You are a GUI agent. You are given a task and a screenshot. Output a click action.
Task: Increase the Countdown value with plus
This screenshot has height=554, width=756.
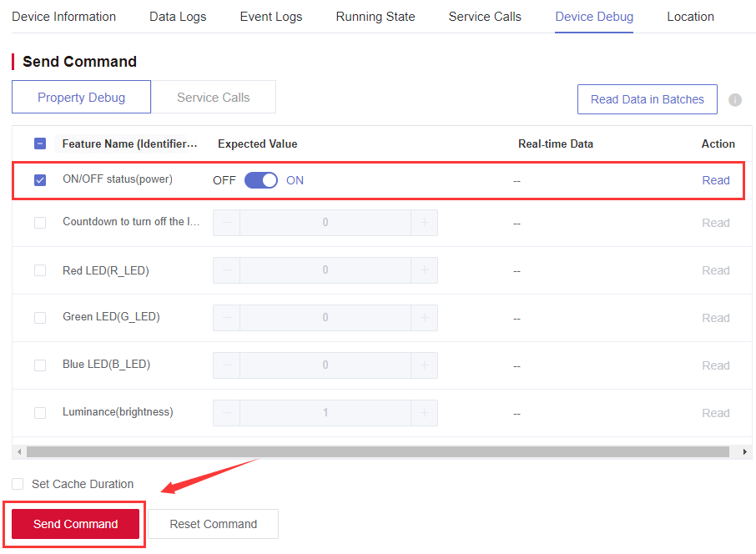pyautogui.click(x=424, y=222)
